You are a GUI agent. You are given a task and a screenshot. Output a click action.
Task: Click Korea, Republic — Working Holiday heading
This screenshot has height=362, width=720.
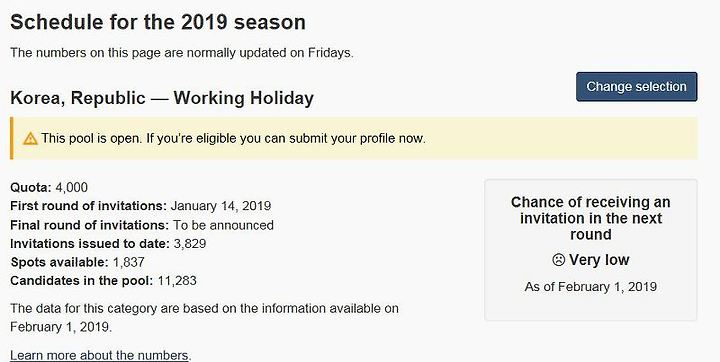pos(162,98)
